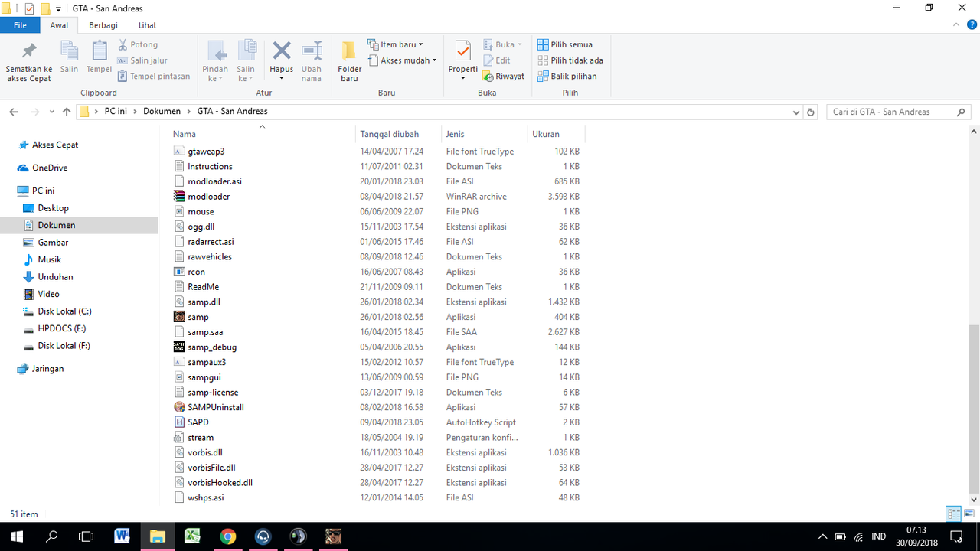
Task: Select the SAMPUninstall application icon
Action: click(180, 407)
